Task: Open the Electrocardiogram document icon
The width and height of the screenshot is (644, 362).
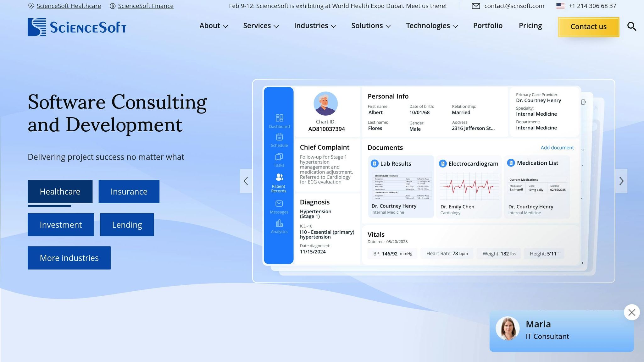Action: (443, 163)
